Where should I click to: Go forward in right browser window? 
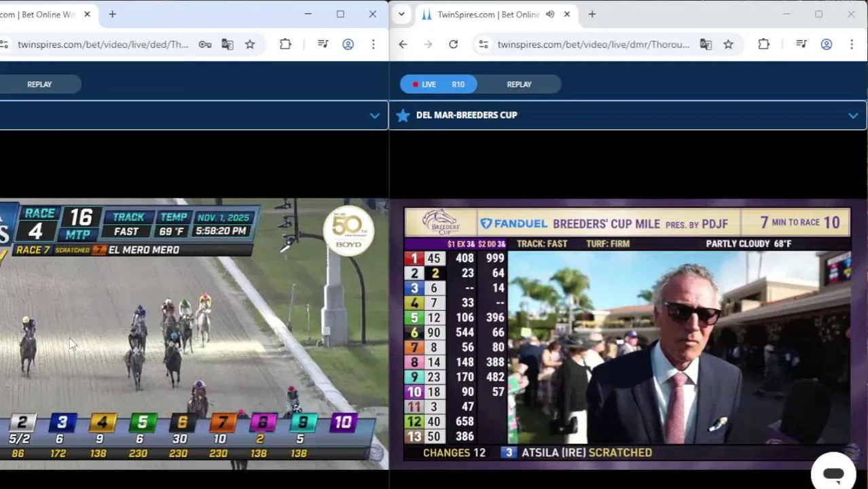point(428,44)
